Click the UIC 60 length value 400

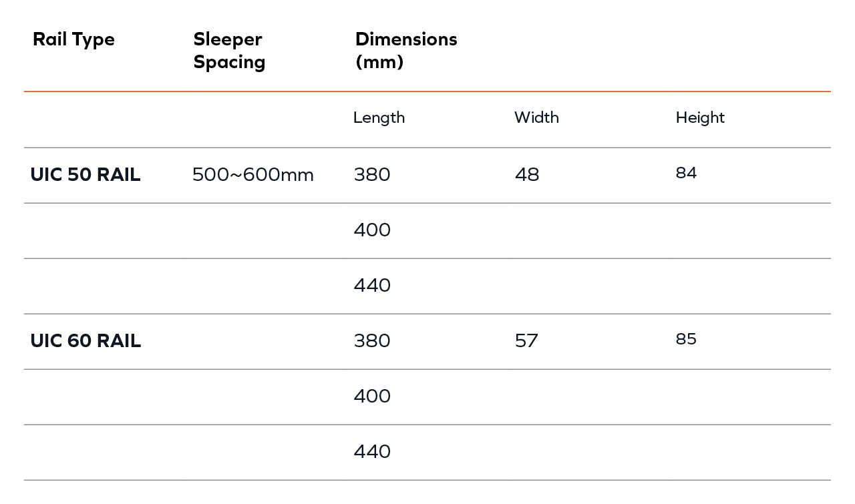tap(372, 397)
